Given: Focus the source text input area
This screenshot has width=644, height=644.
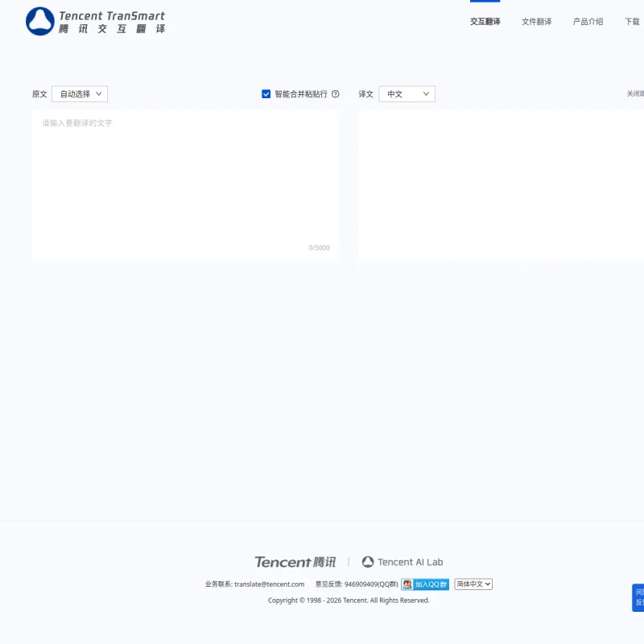Looking at the screenshot, I should coord(186,185).
